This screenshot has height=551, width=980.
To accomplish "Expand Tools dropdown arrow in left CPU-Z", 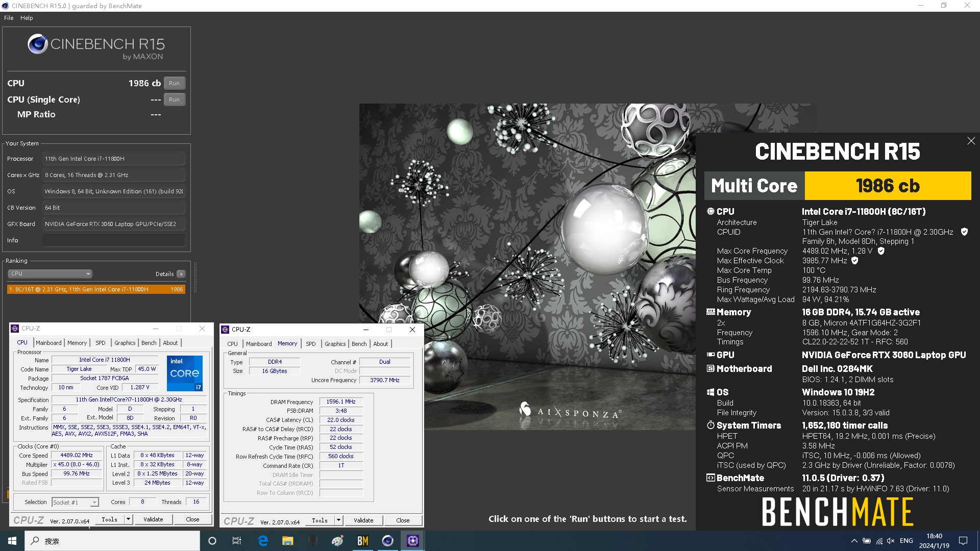I will 128,519.
